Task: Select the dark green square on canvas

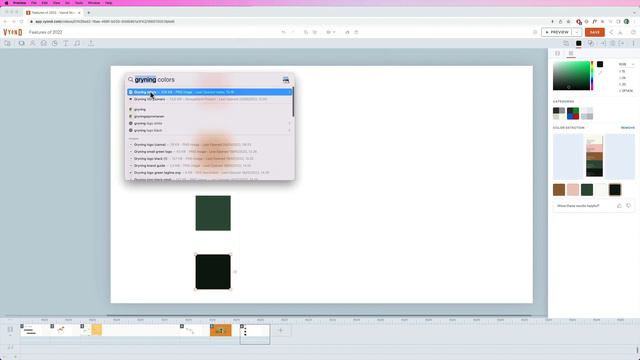Action: (213, 213)
